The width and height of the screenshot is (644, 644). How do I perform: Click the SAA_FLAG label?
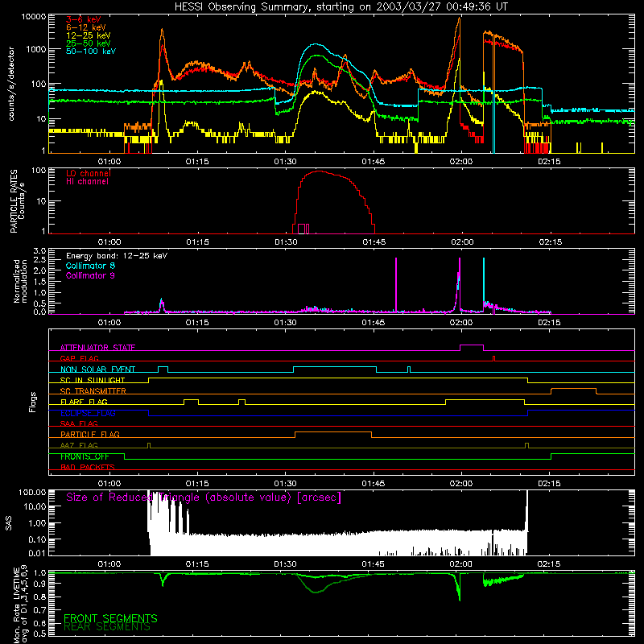click(x=79, y=423)
